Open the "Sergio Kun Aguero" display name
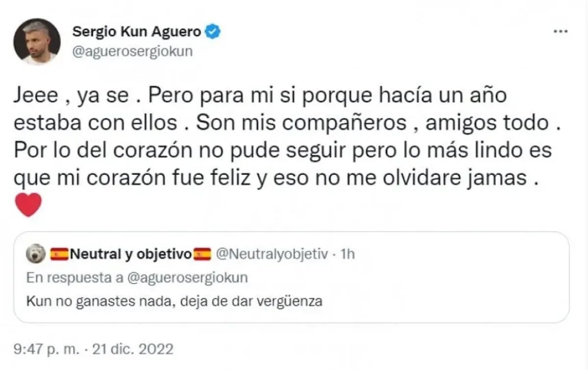Screen dimensions: 588x370 pyautogui.click(x=136, y=32)
